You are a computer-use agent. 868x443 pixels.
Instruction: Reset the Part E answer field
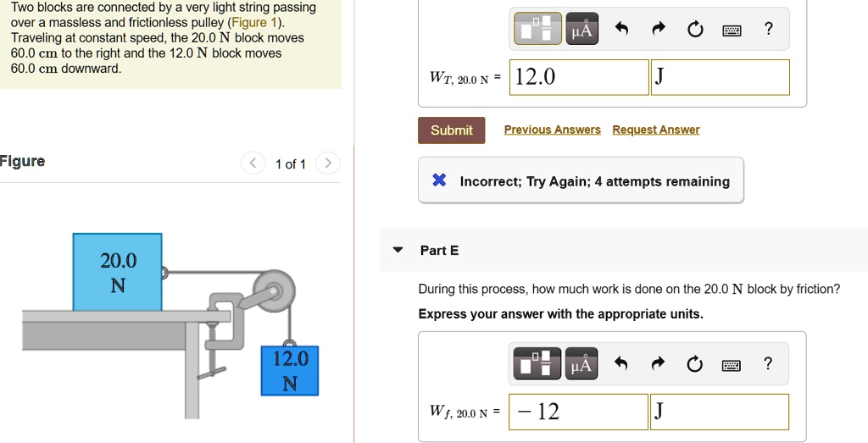(695, 364)
